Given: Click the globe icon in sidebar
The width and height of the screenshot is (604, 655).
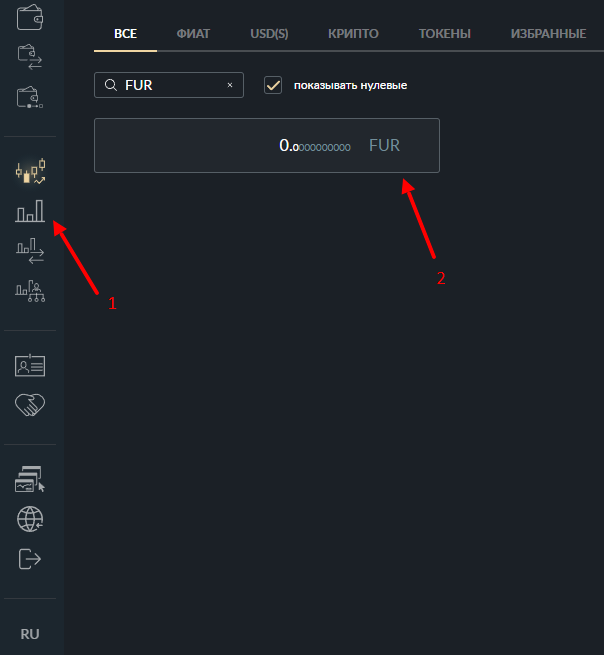Looking at the screenshot, I should coord(30,519).
